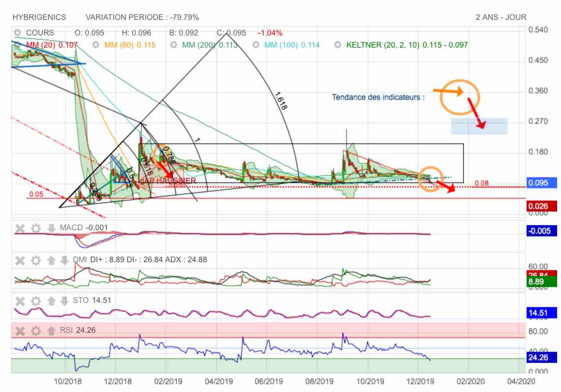Move the STO panel down

pos(64,300)
